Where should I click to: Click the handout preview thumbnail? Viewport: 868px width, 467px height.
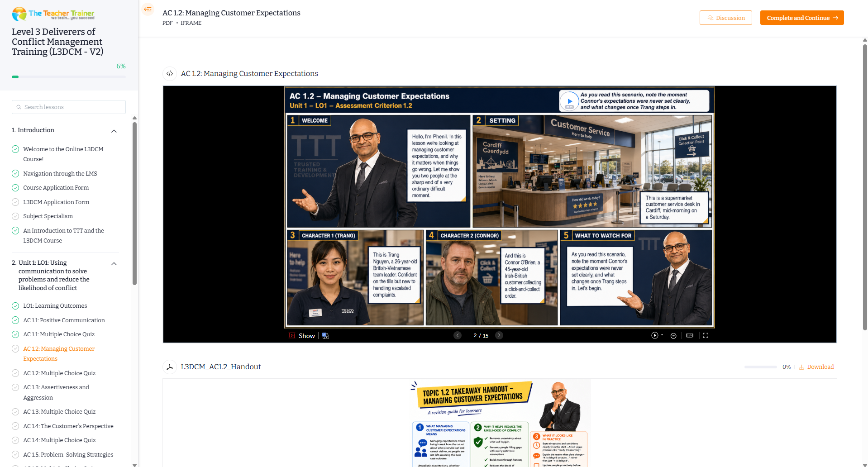[x=500, y=423]
